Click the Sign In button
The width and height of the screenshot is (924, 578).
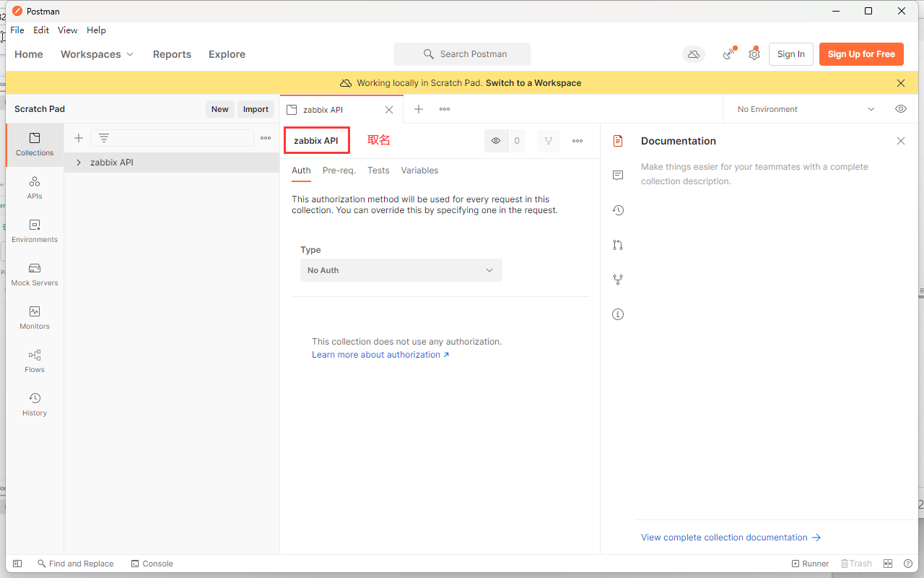[x=791, y=54]
